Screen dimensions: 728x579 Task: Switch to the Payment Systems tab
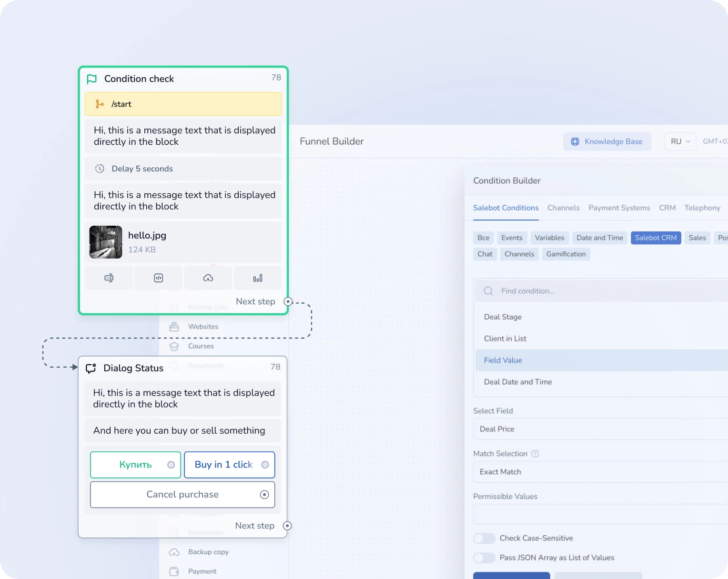coord(619,208)
